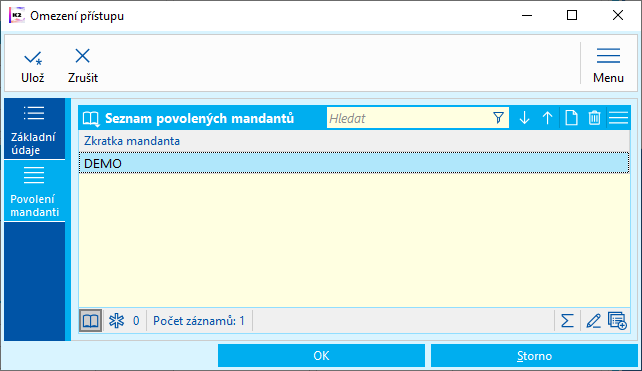Toggle the book view button in status bar
The image size is (642, 371).
pos(90,321)
